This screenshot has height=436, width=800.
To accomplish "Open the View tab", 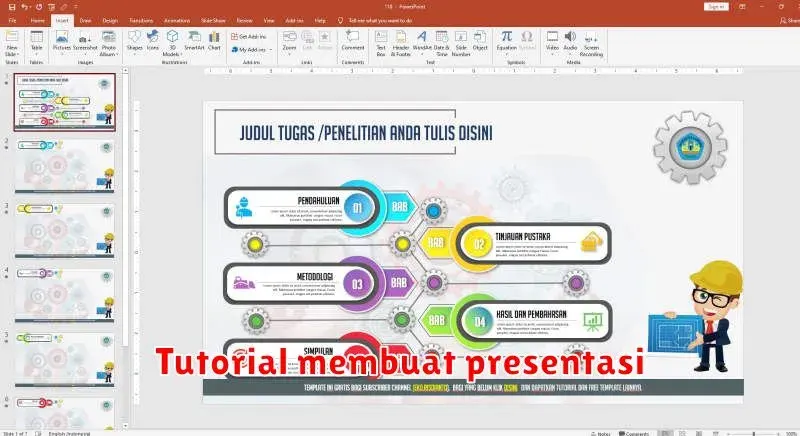I will point(269,20).
